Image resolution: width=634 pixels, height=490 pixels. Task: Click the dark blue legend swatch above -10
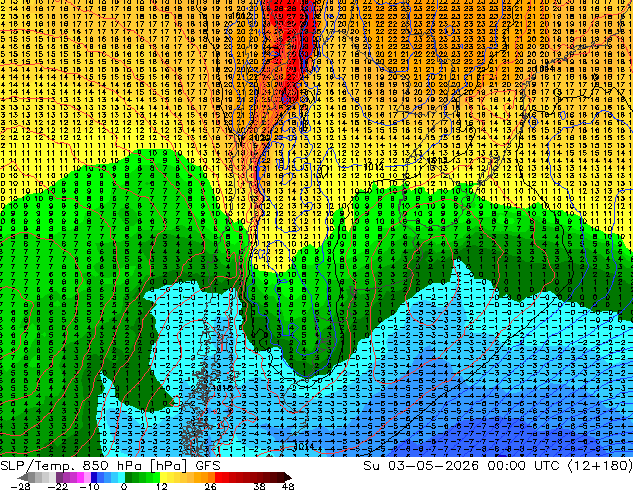tap(94, 477)
